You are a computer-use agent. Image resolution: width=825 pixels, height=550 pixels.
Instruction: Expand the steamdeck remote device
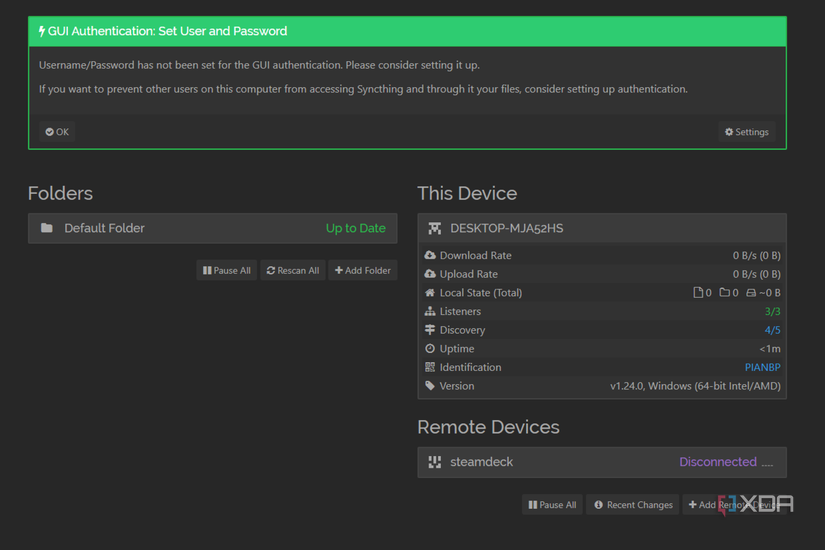601,462
